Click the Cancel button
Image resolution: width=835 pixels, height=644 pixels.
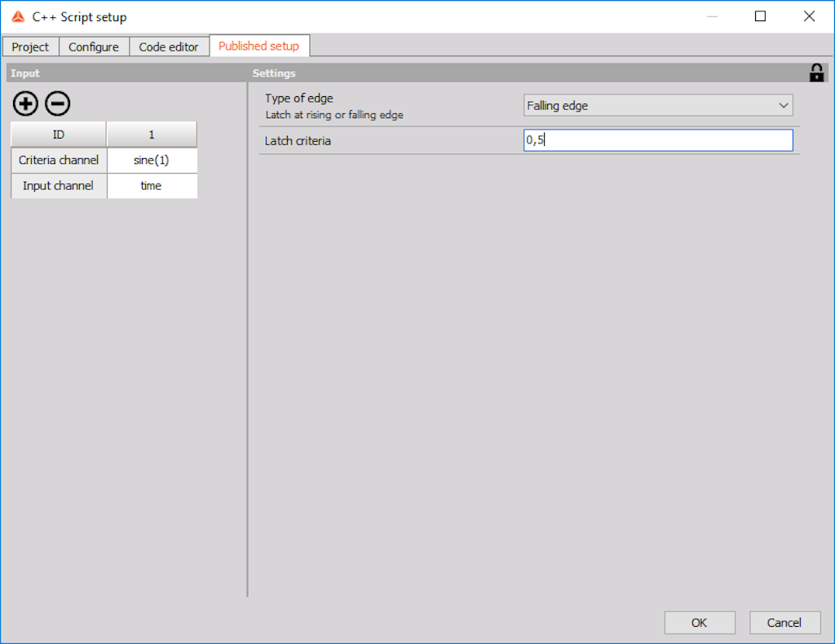[x=785, y=623]
